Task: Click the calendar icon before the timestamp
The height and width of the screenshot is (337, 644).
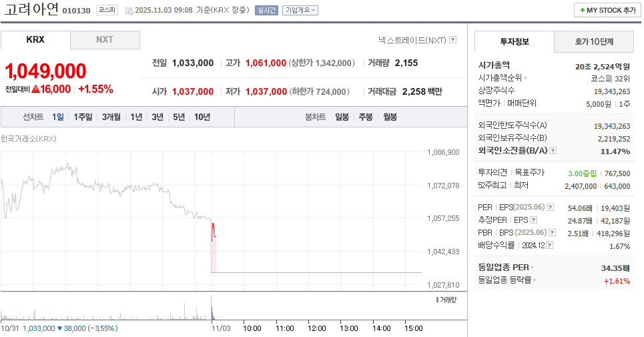Action: (x=129, y=11)
